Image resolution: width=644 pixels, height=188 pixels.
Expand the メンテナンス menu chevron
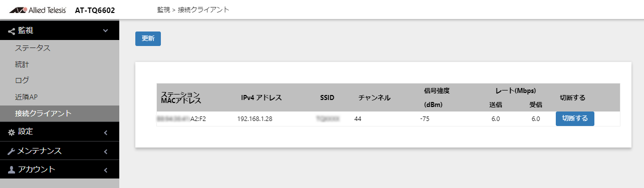pyautogui.click(x=106, y=151)
